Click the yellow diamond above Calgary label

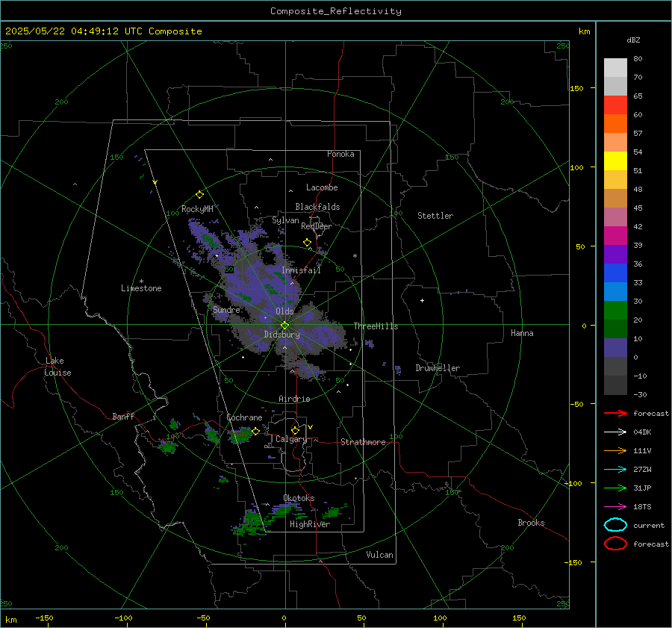tap(295, 430)
